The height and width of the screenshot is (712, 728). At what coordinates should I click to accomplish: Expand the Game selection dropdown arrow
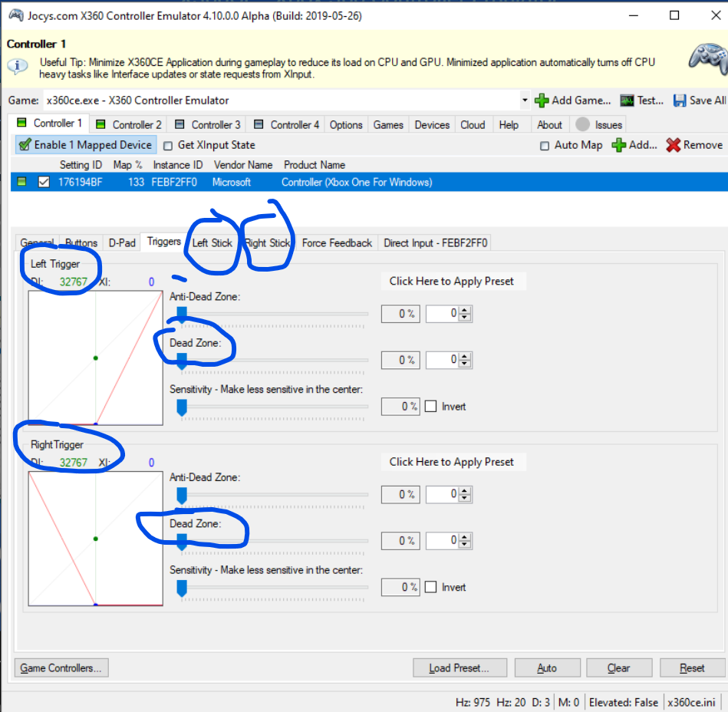click(525, 101)
